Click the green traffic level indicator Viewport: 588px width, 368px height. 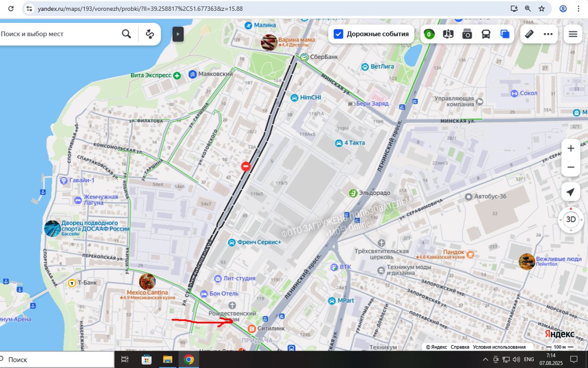429,34
